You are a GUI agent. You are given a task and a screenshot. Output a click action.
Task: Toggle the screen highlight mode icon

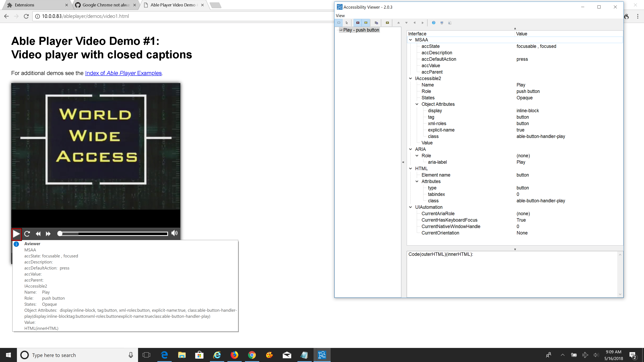click(358, 23)
